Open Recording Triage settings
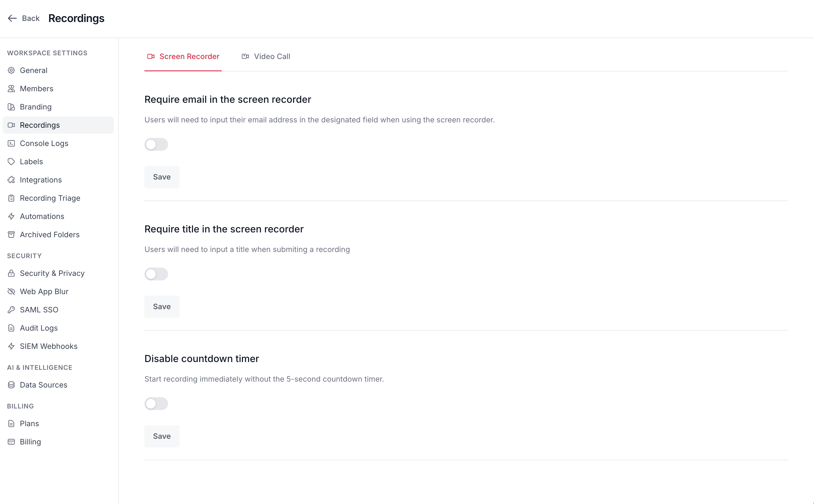814x504 pixels. [50, 198]
